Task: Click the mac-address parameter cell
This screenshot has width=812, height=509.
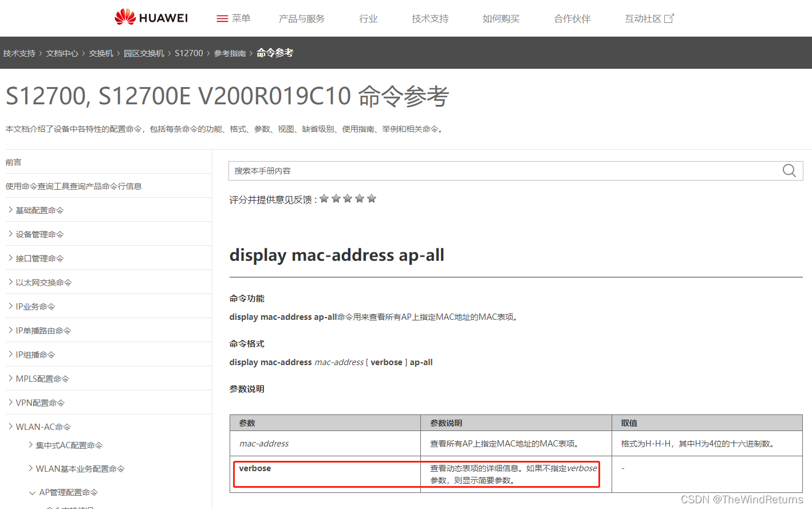Action: (325, 443)
